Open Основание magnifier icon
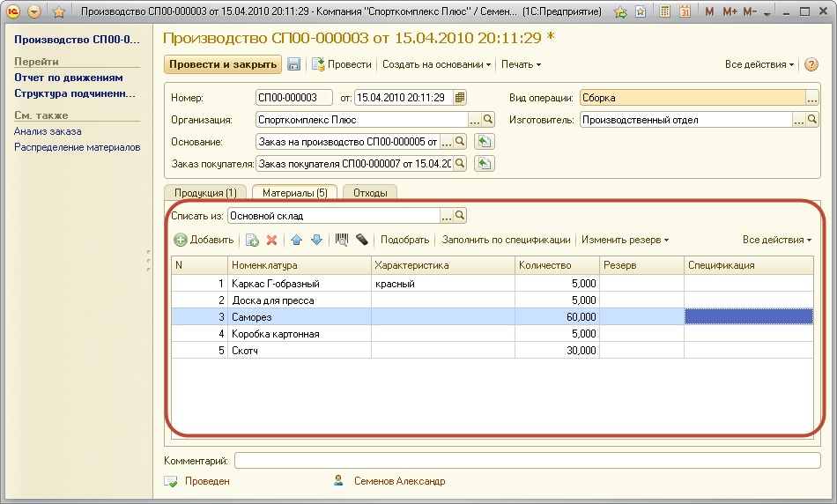Screen dimensions: 837x504 point(460,142)
